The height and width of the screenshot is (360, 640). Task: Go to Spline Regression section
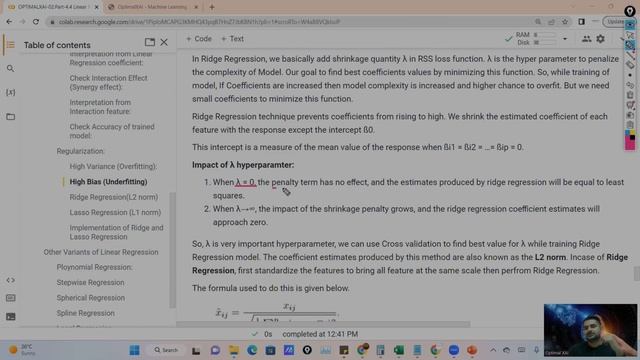coord(85,313)
